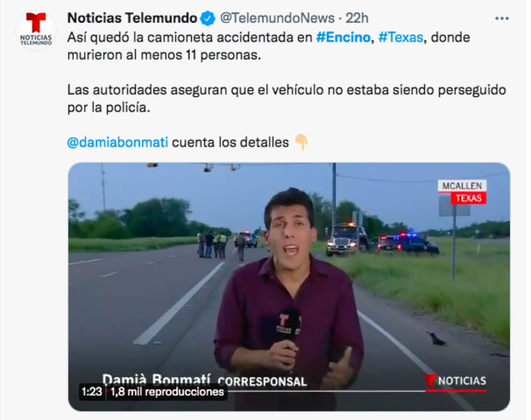Image resolution: width=531 pixels, height=420 pixels.
Task: Visit the @damiabonmati mention
Action: point(118,143)
